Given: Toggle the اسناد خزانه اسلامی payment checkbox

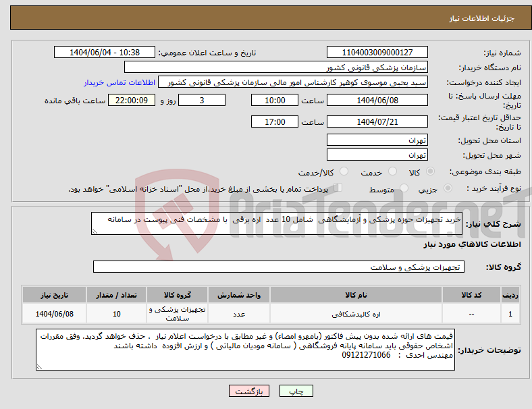Looking at the screenshot, I should pos(338,187).
